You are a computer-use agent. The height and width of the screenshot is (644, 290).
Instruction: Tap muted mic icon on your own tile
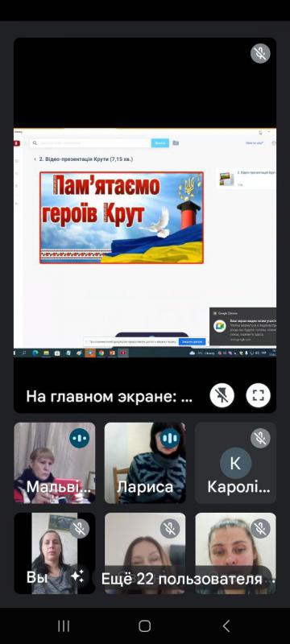[79, 528]
